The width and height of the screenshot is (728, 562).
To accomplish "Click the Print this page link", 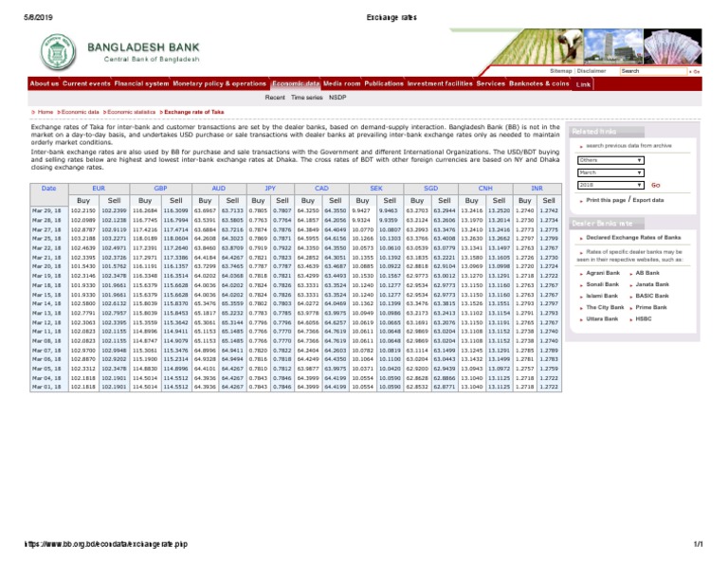I will point(606,200).
